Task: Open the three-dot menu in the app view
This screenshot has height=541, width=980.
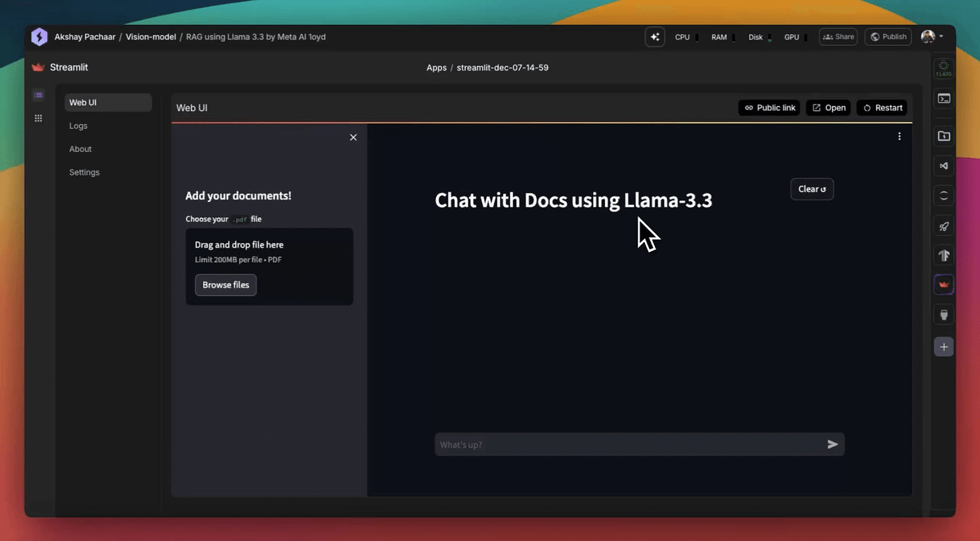Action: tap(899, 136)
